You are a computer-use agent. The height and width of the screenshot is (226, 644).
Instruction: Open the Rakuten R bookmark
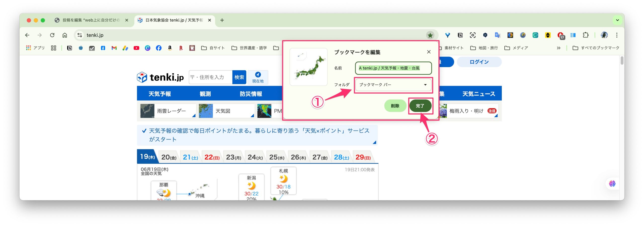(181, 48)
